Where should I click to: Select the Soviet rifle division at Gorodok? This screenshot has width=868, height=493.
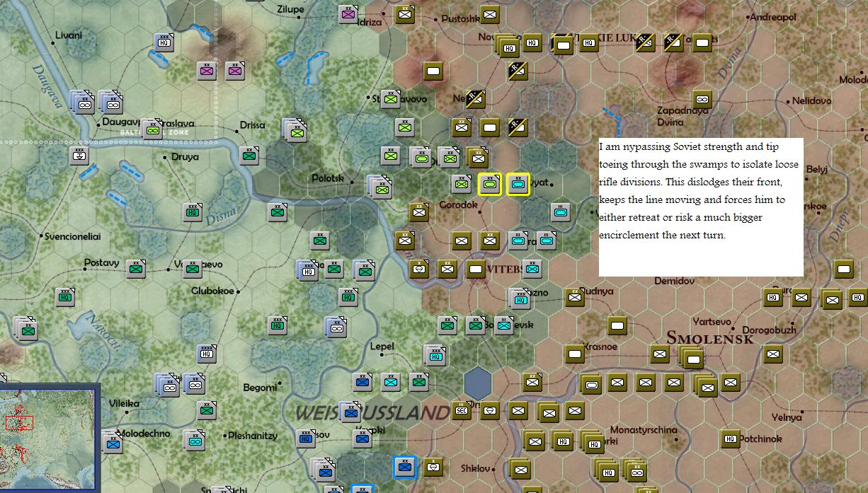click(x=419, y=211)
